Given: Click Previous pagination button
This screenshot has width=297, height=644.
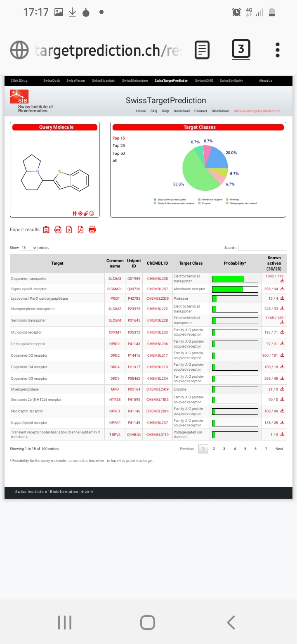Looking at the screenshot, I should (x=187, y=449).
